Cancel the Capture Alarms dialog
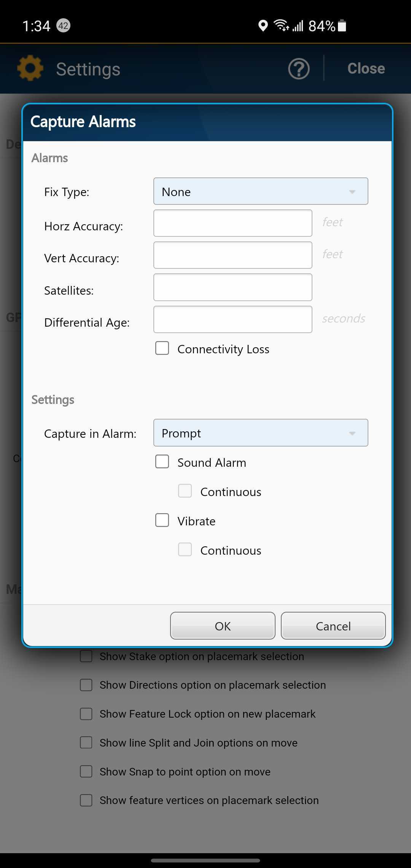The height and width of the screenshot is (868, 411). point(333,626)
